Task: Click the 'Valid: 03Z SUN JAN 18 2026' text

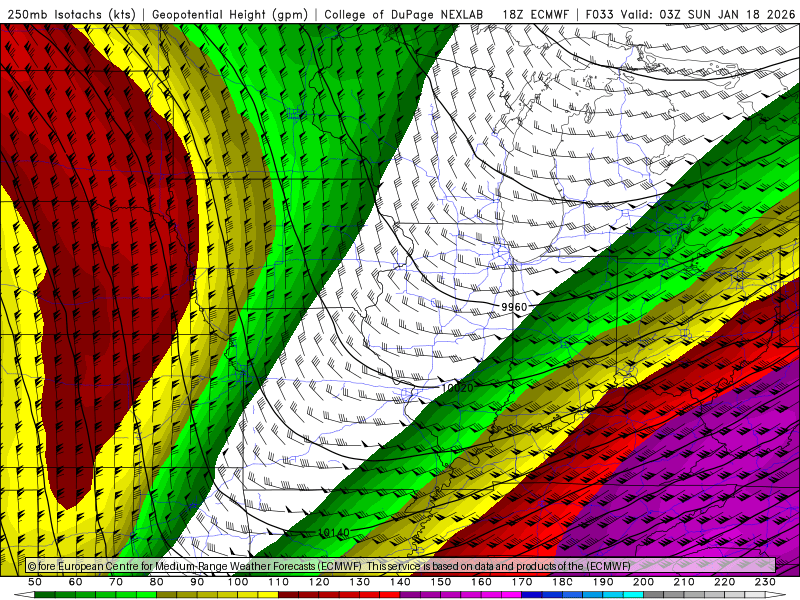Action: (708, 15)
